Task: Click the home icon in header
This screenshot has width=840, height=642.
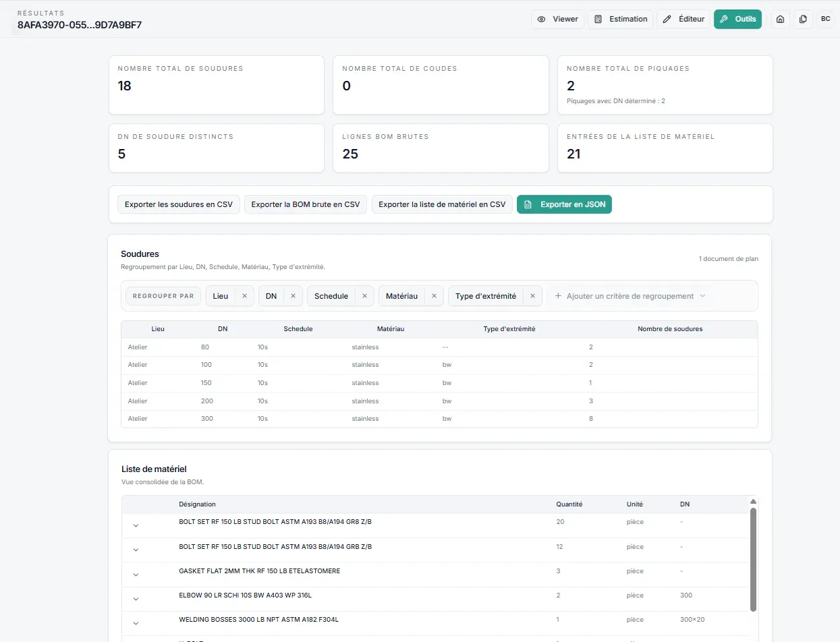Action: tap(780, 19)
